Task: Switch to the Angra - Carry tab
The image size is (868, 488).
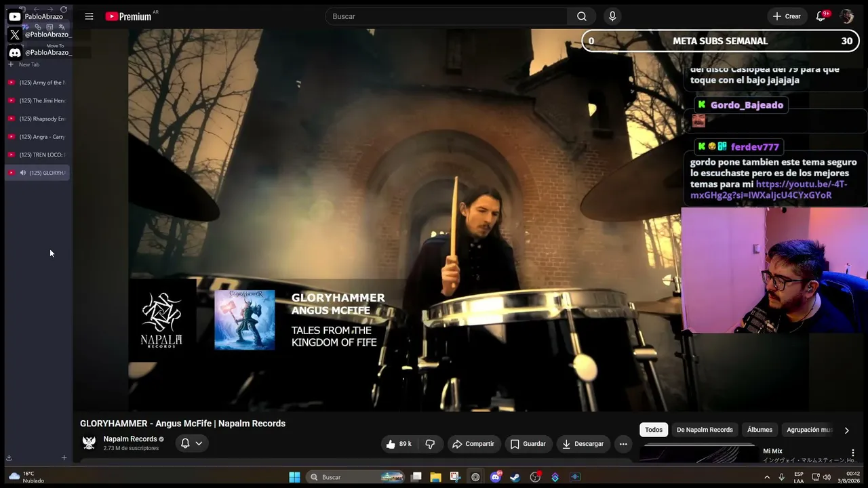Action: [x=38, y=137]
